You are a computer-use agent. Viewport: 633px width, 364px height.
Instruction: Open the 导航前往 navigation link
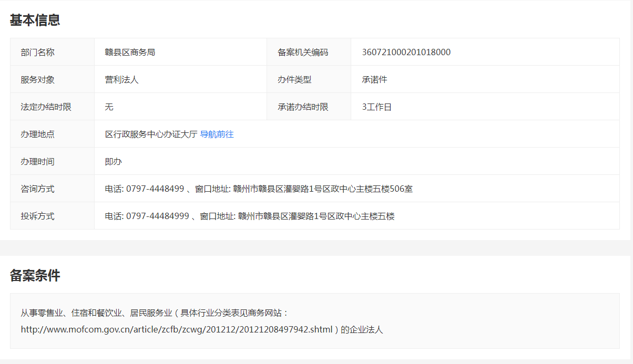(x=217, y=134)
